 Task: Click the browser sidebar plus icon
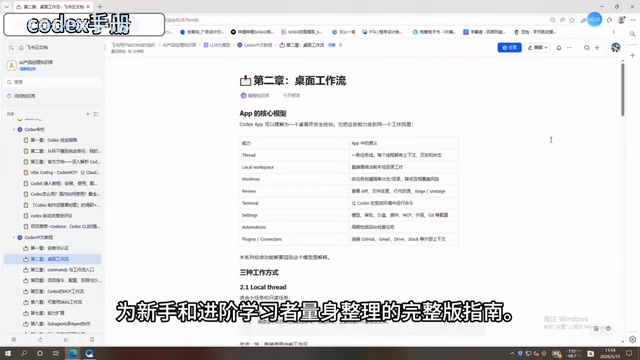click(x=632, y=55)
